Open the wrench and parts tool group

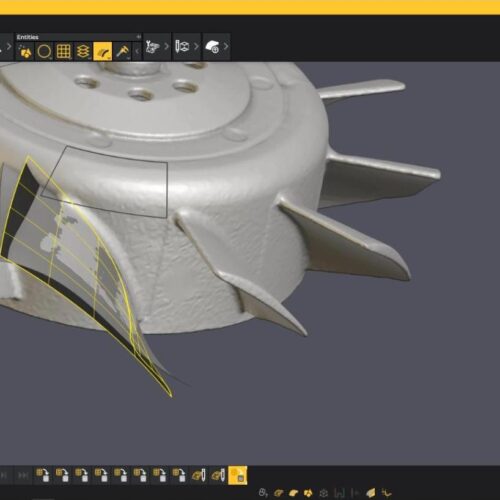click(x=152, y=47)
